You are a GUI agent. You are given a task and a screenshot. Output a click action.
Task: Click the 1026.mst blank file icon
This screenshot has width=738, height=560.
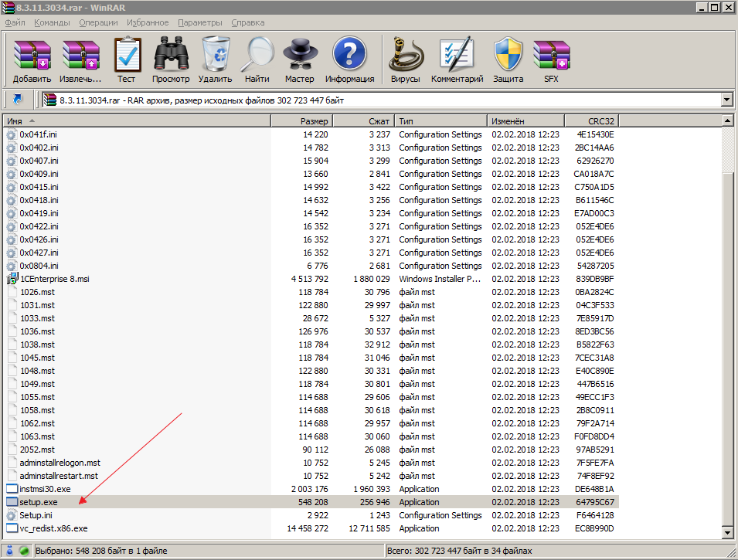pos(12,292)
